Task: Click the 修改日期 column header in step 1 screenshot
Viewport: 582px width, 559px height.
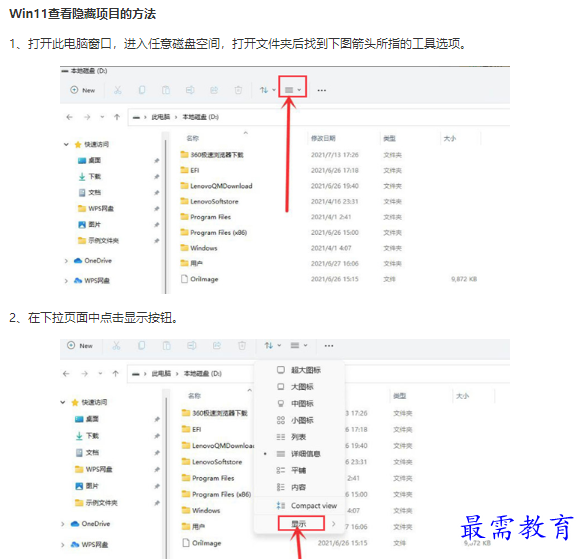Action: [323, 138]
